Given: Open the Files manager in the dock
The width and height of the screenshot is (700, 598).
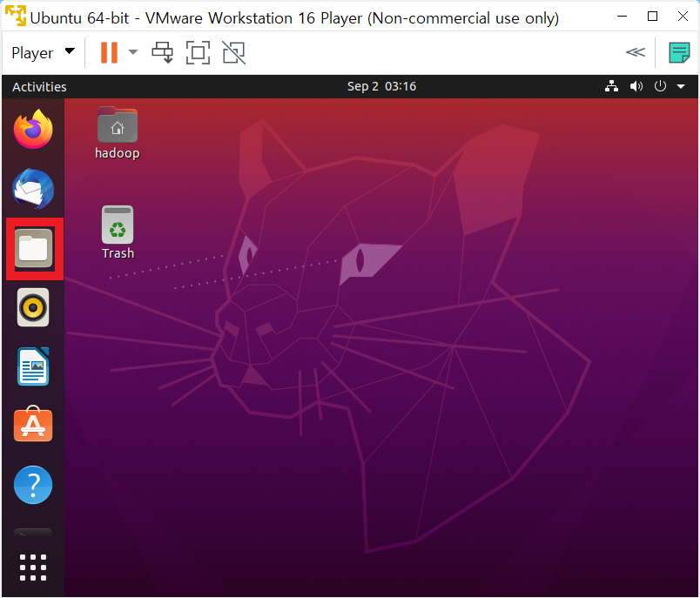Looking at the screenshot, I should (33, 248).
